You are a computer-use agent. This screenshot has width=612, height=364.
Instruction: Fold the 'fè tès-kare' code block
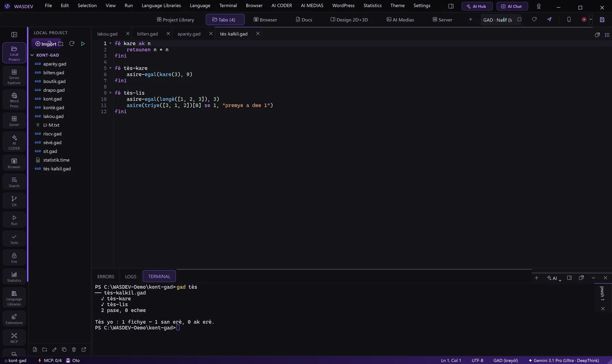(110, 68)
